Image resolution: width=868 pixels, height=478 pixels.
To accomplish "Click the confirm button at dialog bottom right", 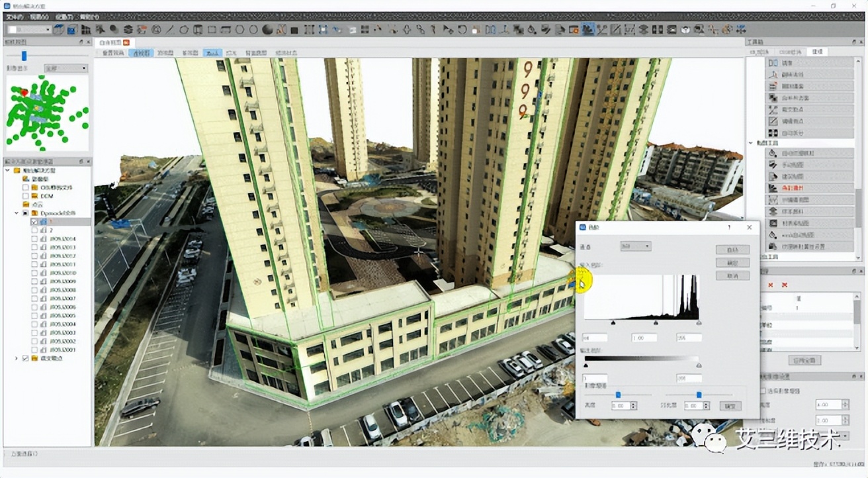I will coord(730,406).
